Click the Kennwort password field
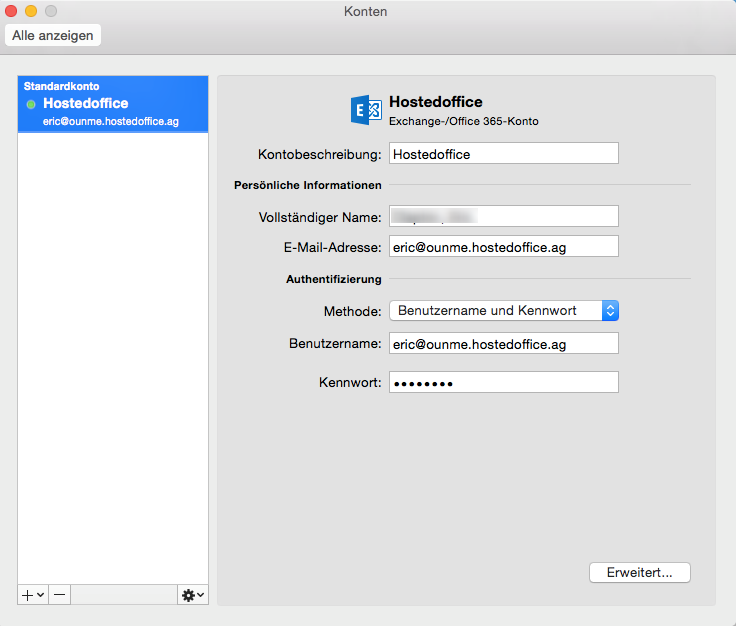The width and height of the screenshot is (736, 626). coord(504,382)
